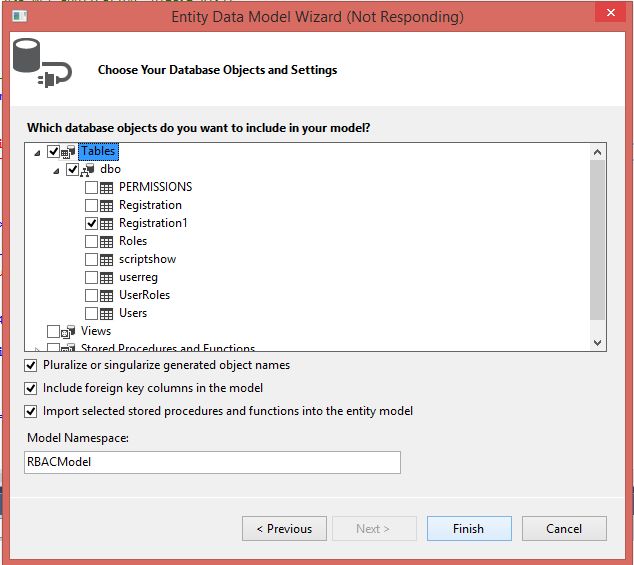Click the PERMISSIONS table icon
Image resolution: width=634 pixels, height=565 pixels.
click(x=106, y=188)
